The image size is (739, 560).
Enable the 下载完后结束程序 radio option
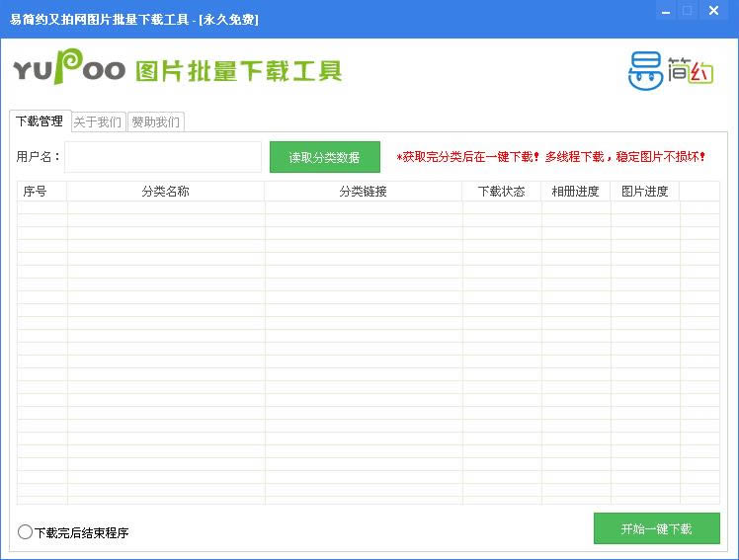26,532
